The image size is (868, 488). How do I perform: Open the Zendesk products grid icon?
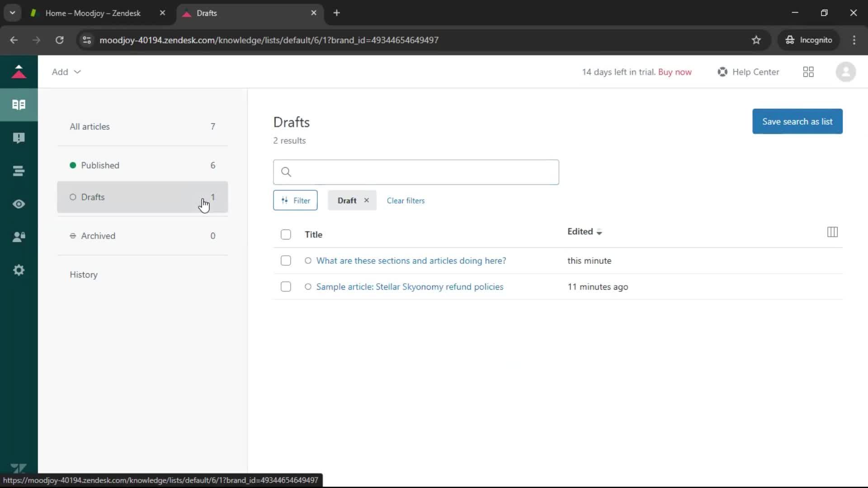click(x=808, y=72)
